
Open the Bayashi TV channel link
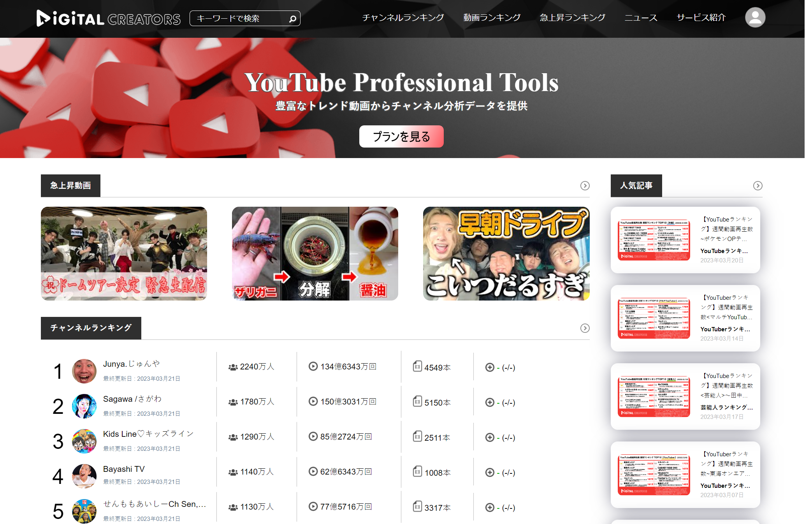pyautogui.click(x=124, y=469)
